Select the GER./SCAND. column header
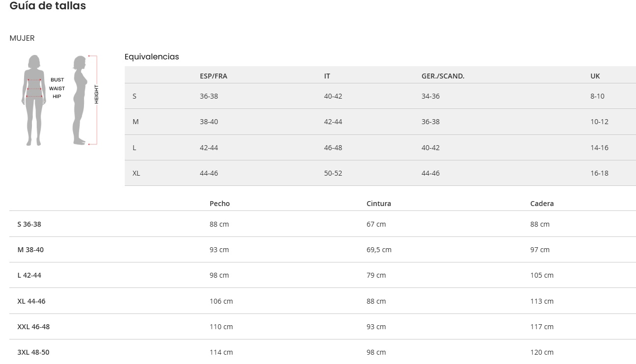Image resolution: width=636 pixels, height=364 pixels. click(442, 76)
